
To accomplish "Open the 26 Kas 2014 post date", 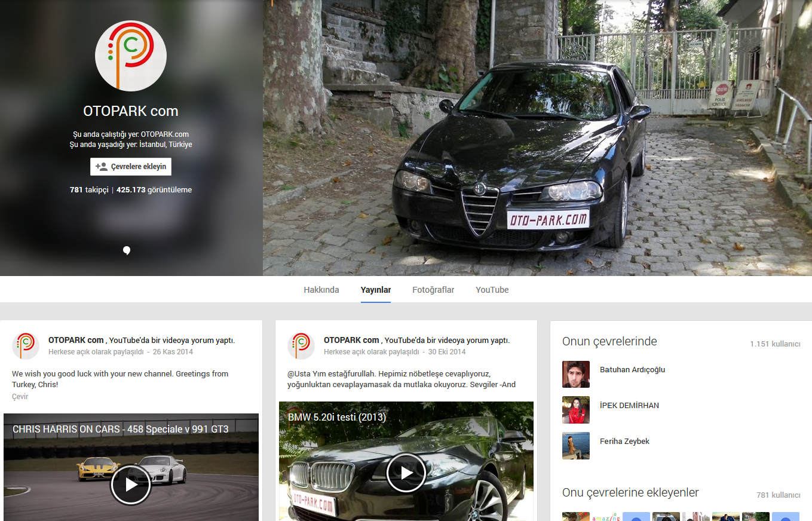I will pyautogui.click(x=173, y=352).
